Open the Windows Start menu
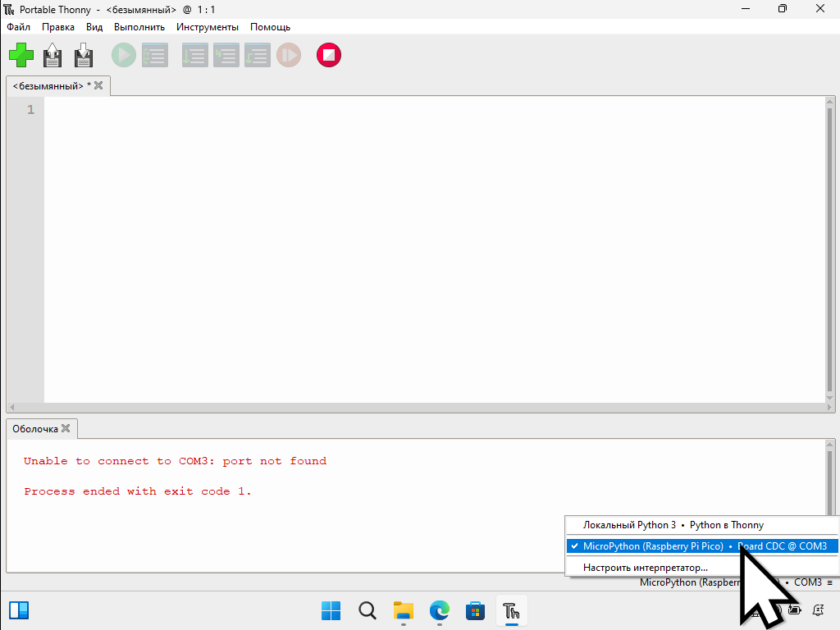This screenshot has height=630, width=840. (331, 610)
